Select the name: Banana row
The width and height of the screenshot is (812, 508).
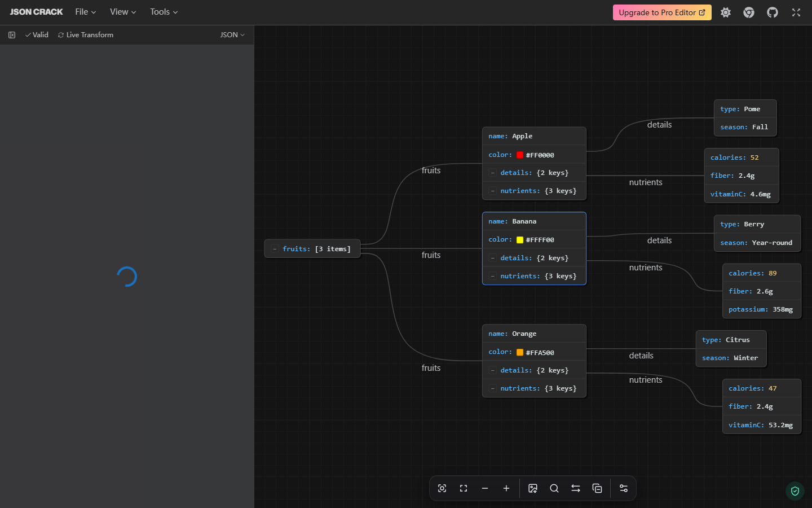534,221
